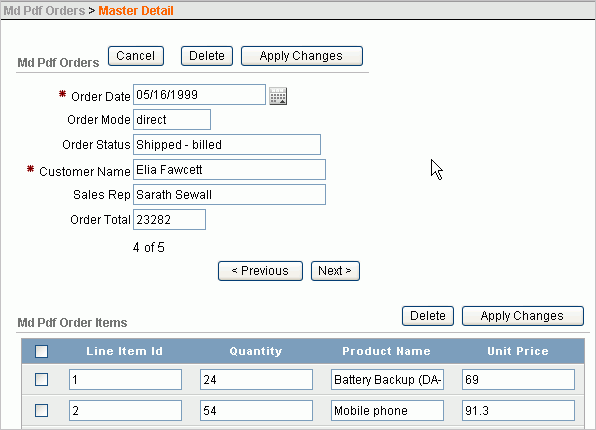The image size is (596, 430).
Task: Toggle the select-all checkbox in table header
Action: pos(41,351)
